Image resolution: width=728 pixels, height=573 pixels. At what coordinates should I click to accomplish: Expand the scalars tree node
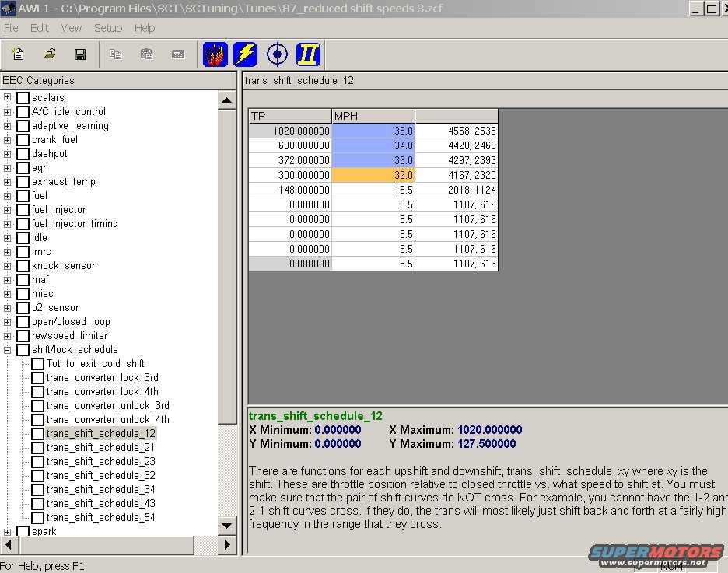tap(8, 98)
